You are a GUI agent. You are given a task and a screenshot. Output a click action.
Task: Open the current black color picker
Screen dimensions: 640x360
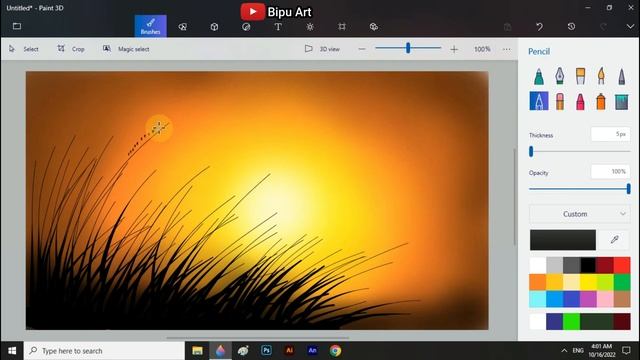tap(563, 240)
